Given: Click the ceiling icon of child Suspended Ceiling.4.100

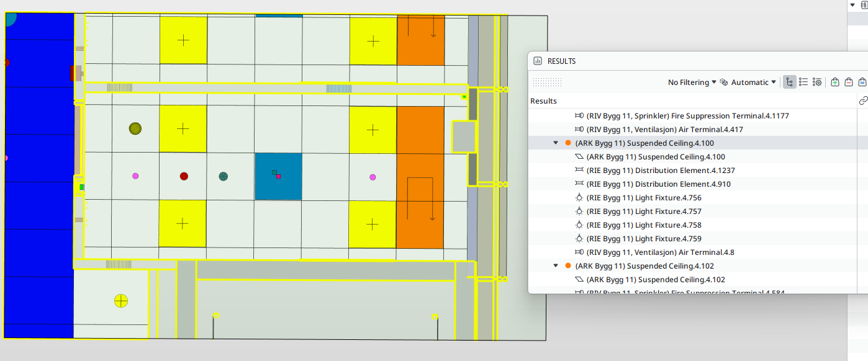Looking at the screenshot, I should tap(579, 157).
